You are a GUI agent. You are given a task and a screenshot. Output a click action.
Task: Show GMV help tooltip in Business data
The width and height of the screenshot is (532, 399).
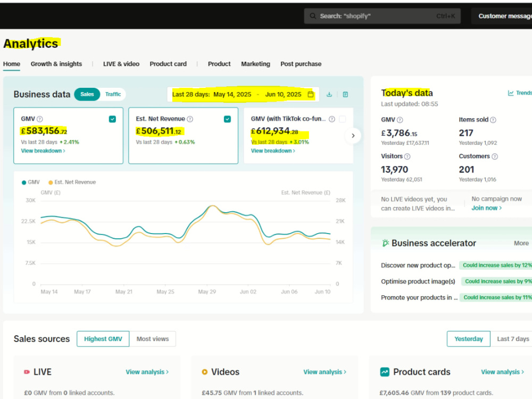(40, 119)
